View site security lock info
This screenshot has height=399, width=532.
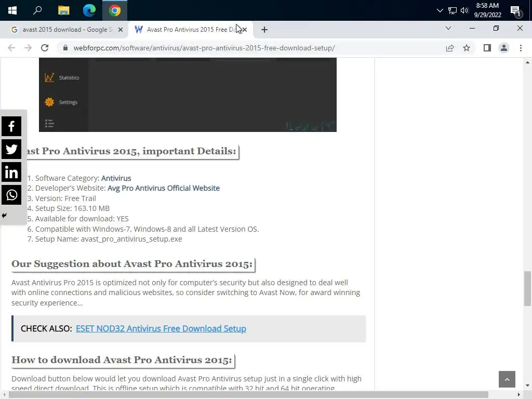[65, 48]
